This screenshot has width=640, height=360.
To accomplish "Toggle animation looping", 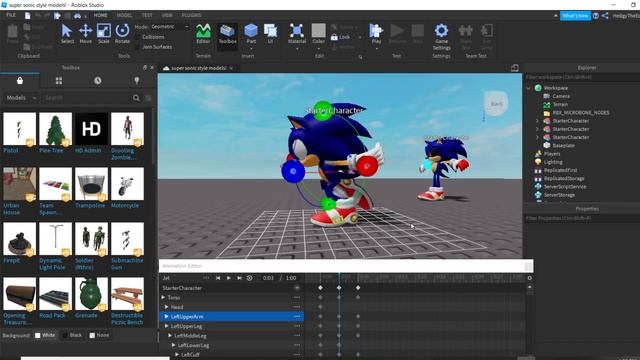I will tap(249, 278).
